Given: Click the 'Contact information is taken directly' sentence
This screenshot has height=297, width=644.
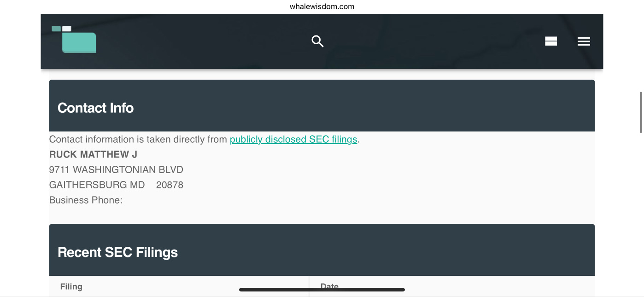Looking at the screenshot, I should (x=138, y=139).
